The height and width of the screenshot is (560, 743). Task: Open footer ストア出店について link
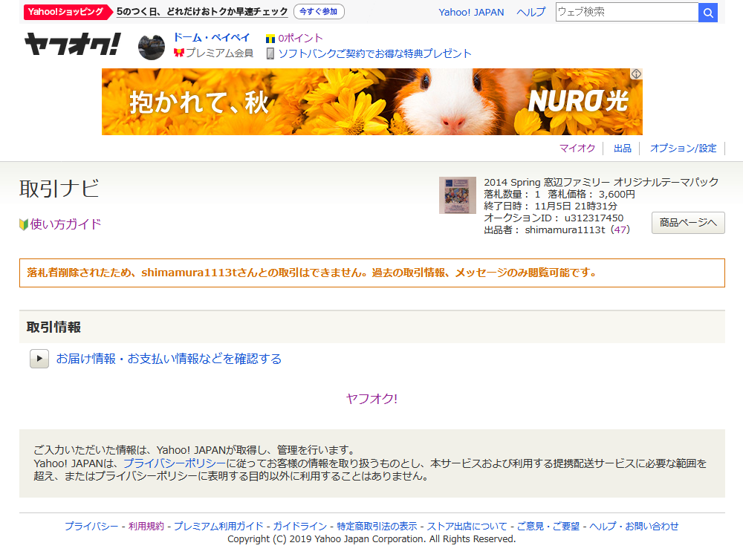coord(467,526)
